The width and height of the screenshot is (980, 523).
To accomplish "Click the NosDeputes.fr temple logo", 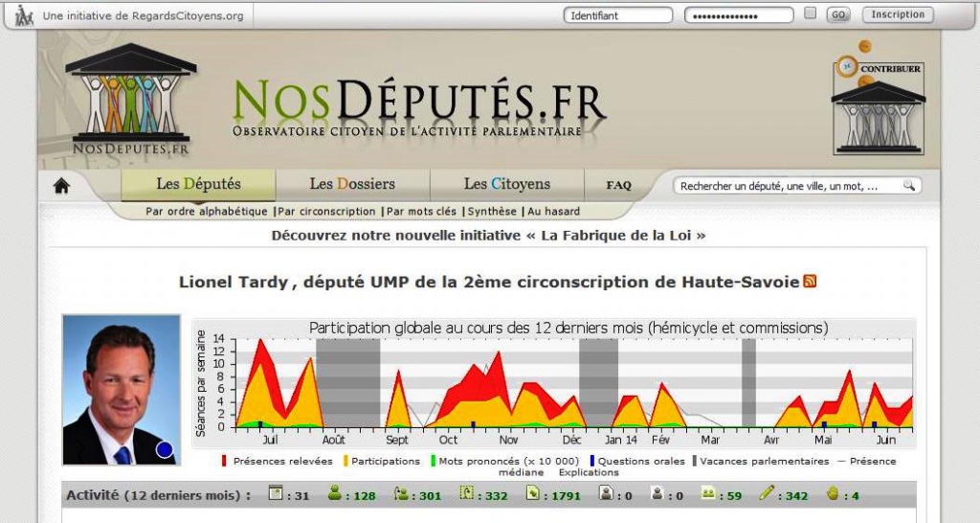I will point(130,101).
